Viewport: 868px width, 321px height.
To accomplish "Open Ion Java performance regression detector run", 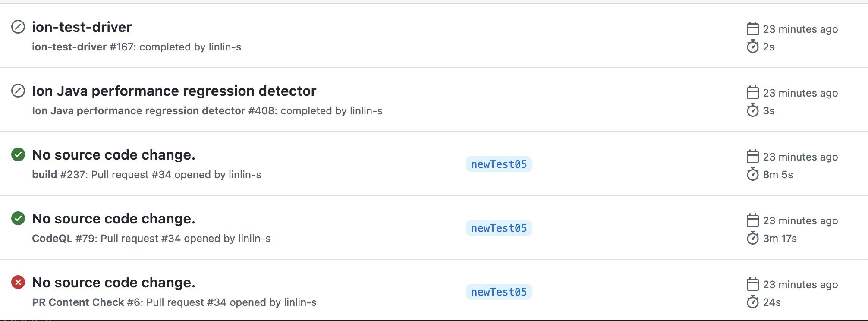I will click(x=174, y=91).
